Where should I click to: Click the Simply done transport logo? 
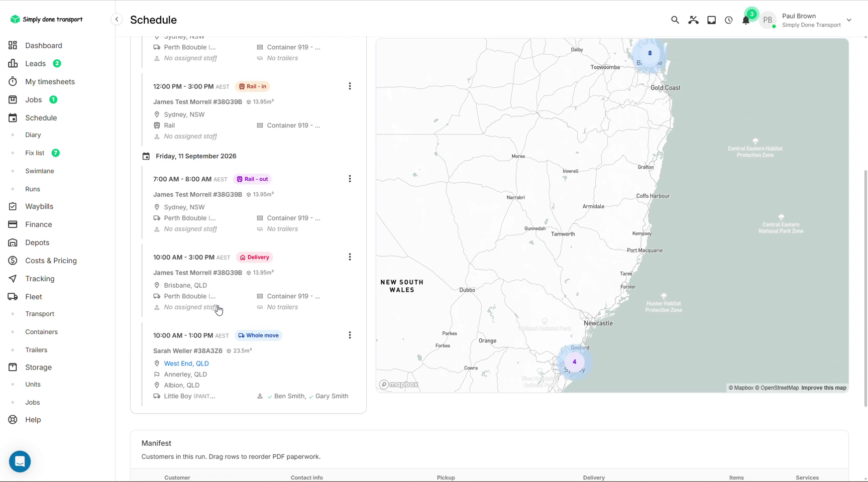point(46,19)
